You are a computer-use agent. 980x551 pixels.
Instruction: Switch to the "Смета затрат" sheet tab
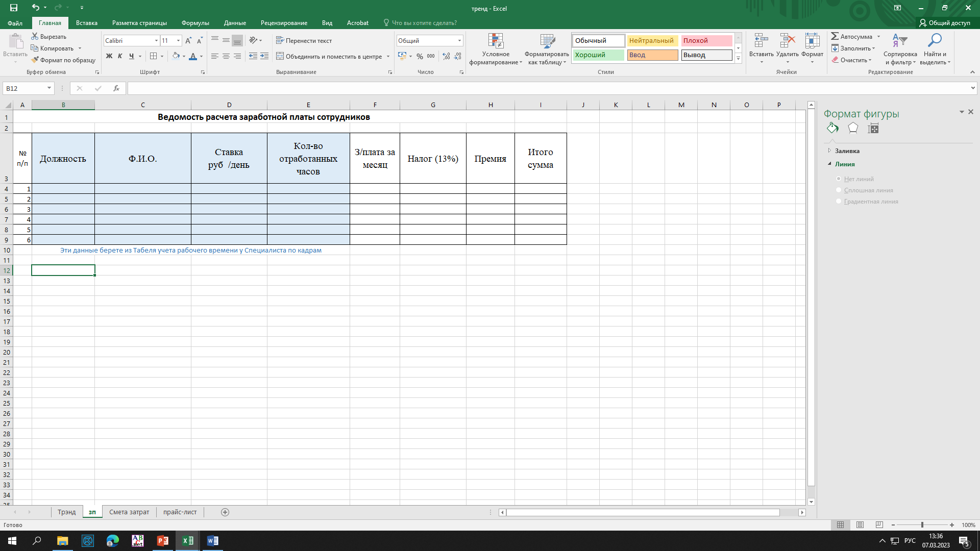pos(129,512)
